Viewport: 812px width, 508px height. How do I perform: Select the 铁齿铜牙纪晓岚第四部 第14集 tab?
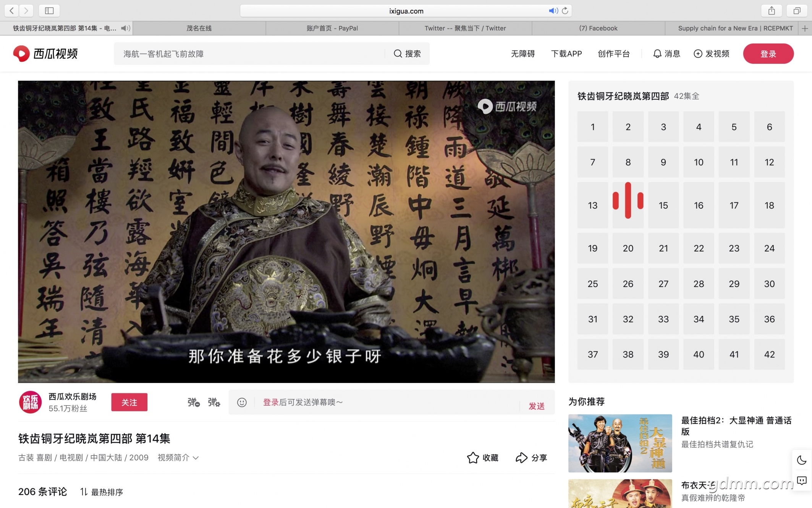coord(66,28)
